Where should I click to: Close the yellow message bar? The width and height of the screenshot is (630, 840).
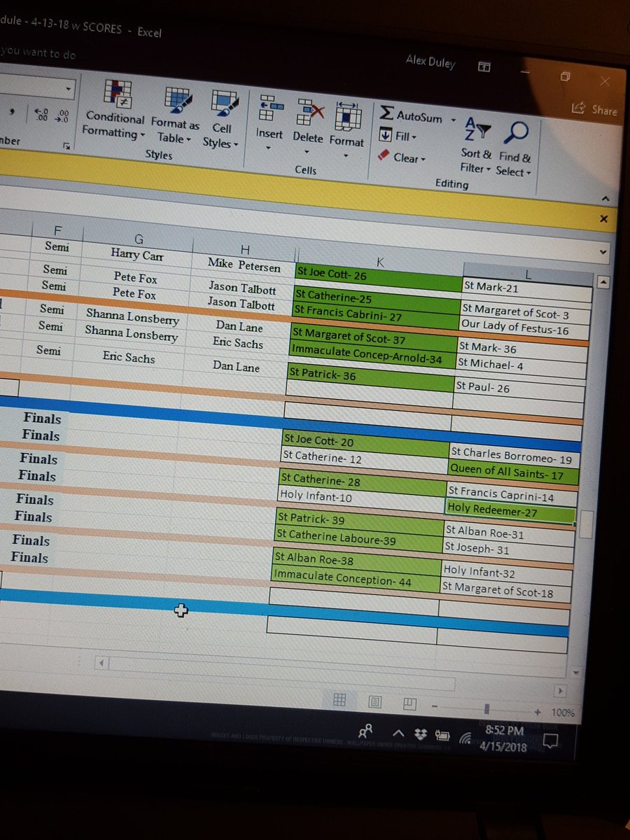(604, 219)
